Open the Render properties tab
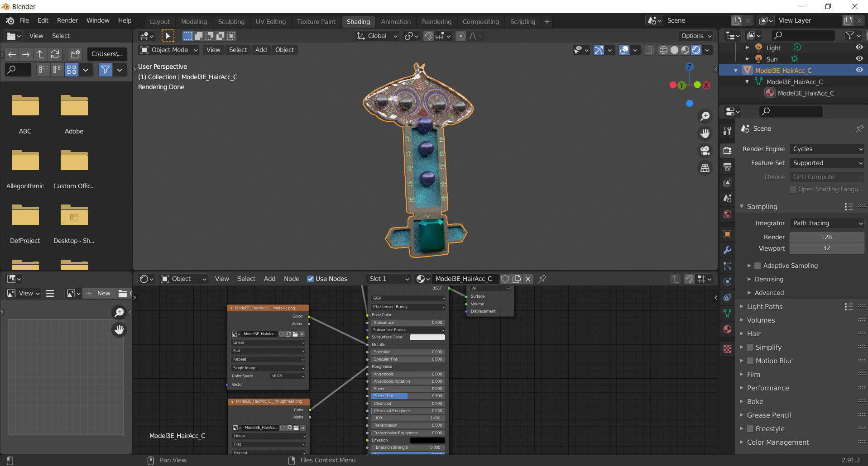The width and height of the screenshot is (868, 466). pyautogui.click(x=727, y=151)
